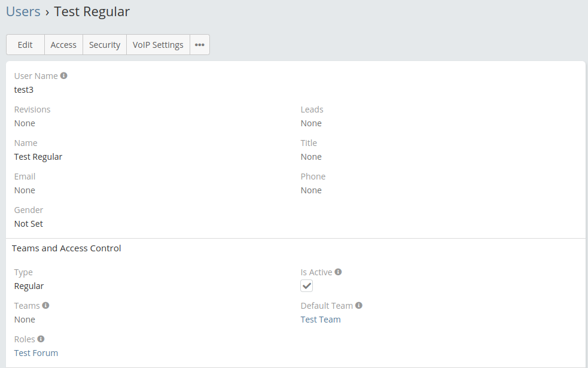The width and height of the screenshot is (588, 368).
Task: Click the Test Regular page title
Action: point(92,11)
